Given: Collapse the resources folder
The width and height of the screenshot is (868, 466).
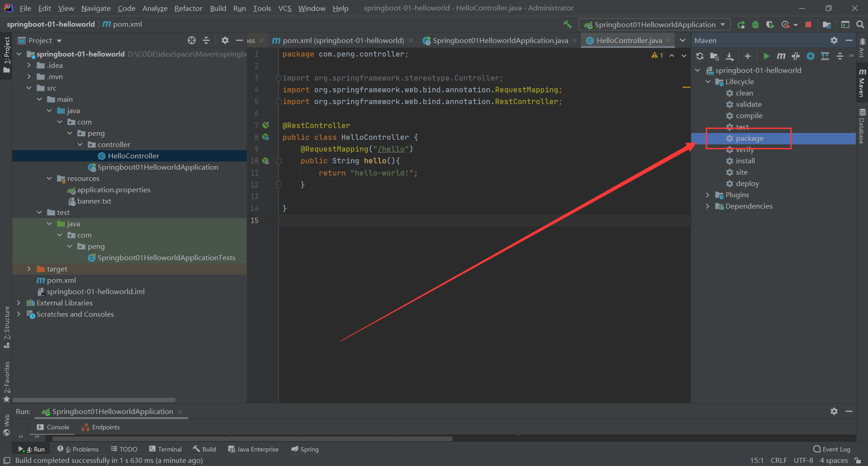Looking at the screenshot, I should click(x=49, y=178).
